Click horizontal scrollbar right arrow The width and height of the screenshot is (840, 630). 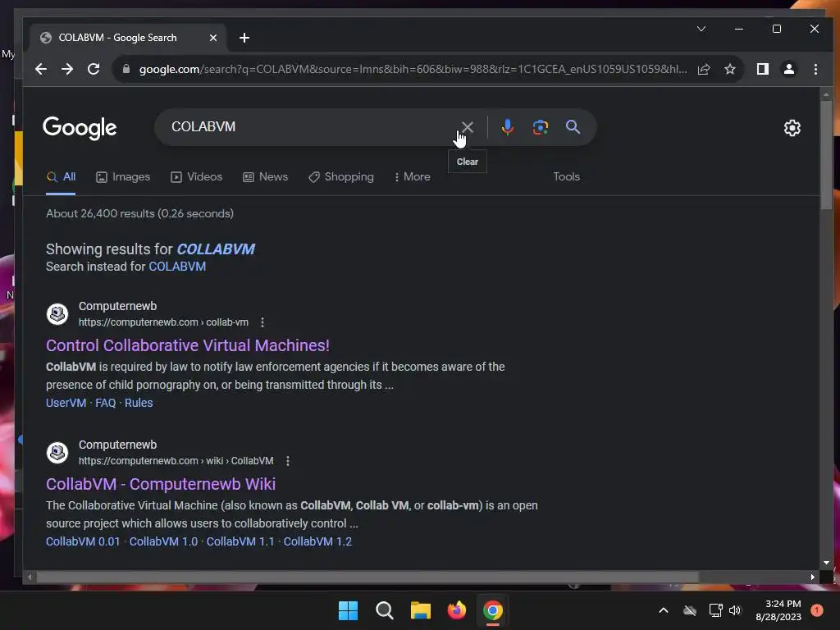(813, 577)
